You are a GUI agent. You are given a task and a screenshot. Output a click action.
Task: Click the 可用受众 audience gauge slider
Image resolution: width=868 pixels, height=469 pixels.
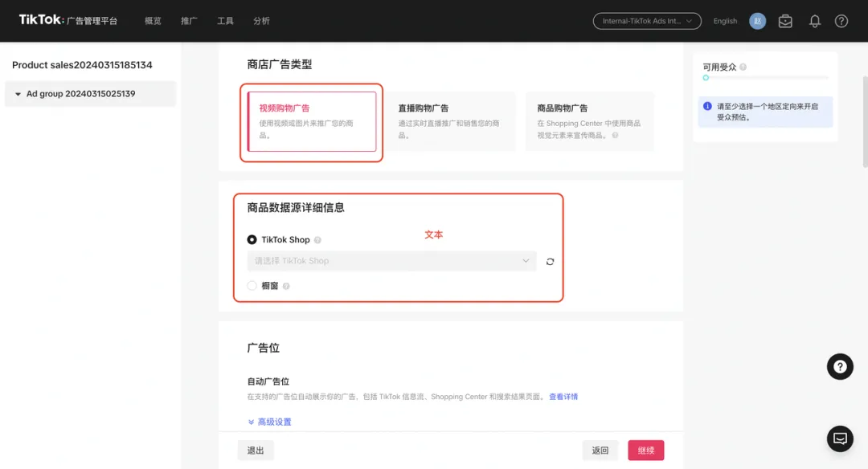click(x=766, y=78)
